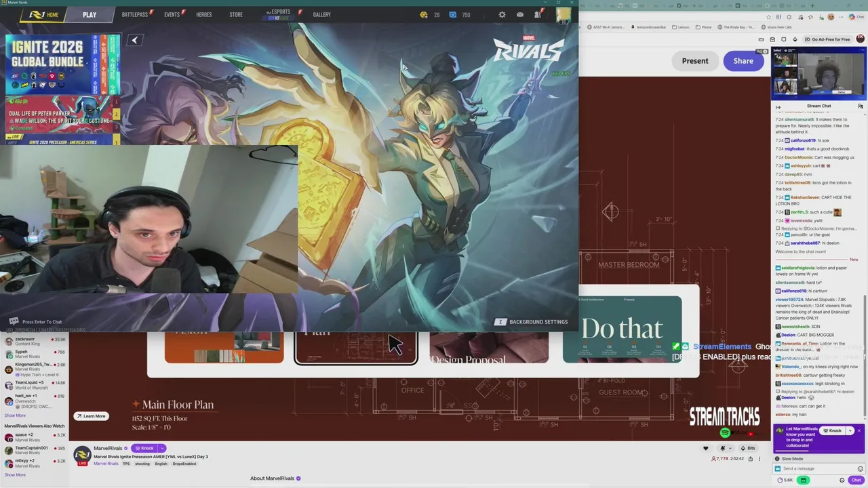Screen dimensions: 868x488
Task: Select the Do that template thumbnail
Action: click(x=622, y=329)
